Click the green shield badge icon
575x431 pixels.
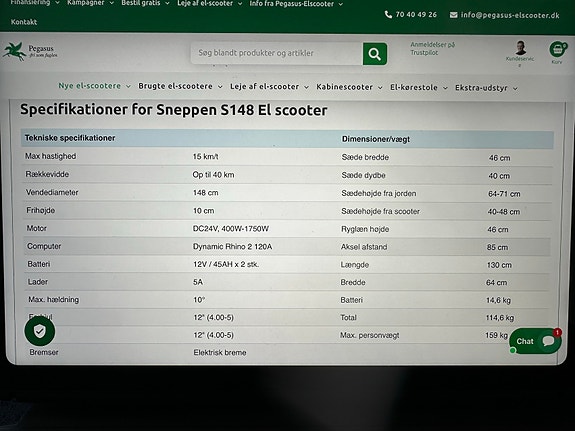pyautogui.click(x=40, y=331)
